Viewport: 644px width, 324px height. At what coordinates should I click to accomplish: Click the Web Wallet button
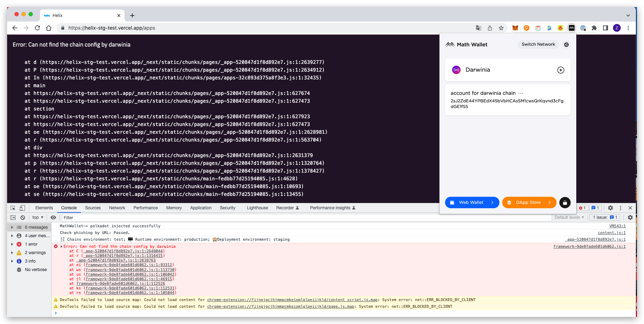click(472, 202)
